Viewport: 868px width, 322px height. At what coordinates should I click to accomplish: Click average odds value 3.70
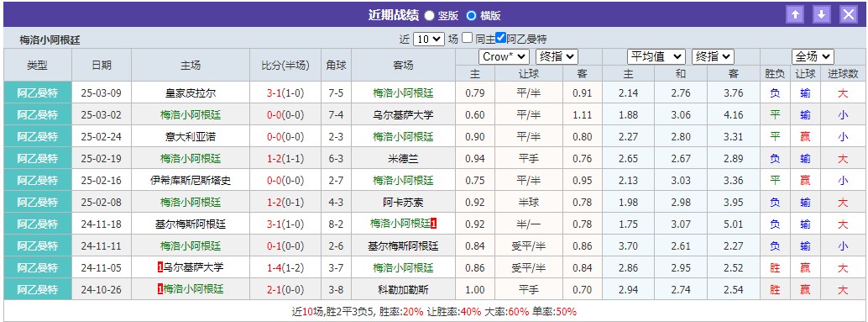coord(628,245)
